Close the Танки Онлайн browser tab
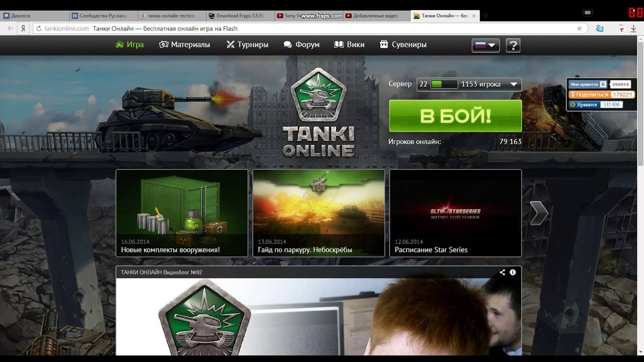Viewport: 644px width, 362px height. point(474,16)
